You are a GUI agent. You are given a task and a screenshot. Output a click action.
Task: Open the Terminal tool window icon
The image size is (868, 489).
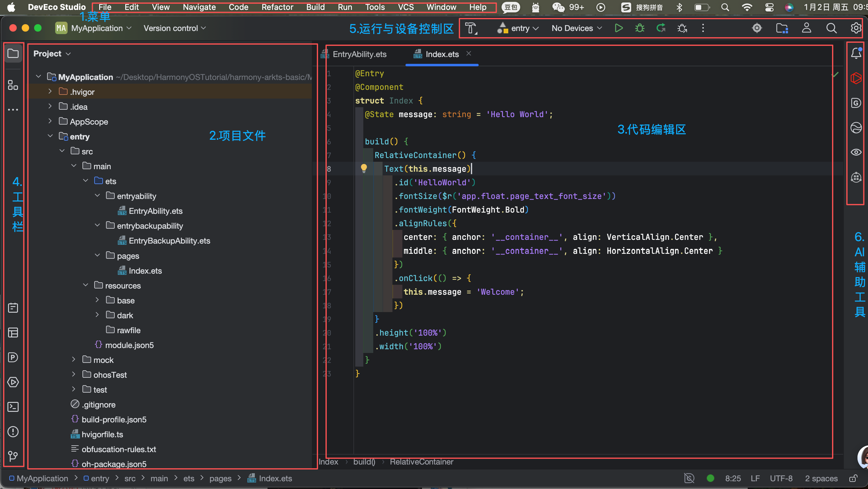click(13, 407)
